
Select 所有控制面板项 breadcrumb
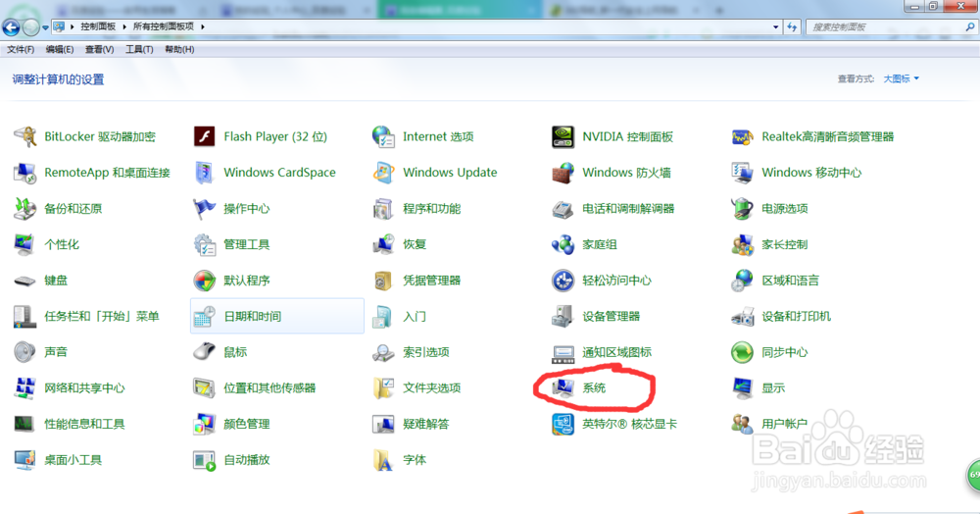pyautogui.click(x=164, y=26)
